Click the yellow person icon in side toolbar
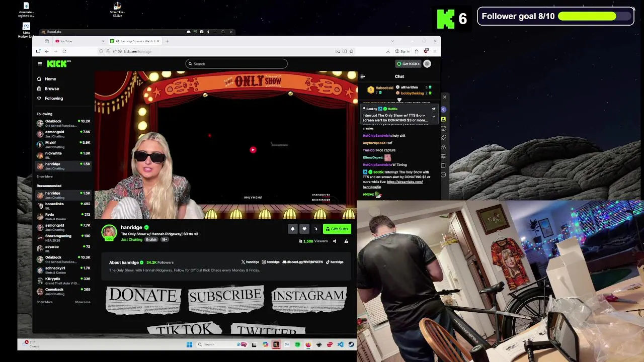Screen dimensions: 644x362 [x=443, y=119]
